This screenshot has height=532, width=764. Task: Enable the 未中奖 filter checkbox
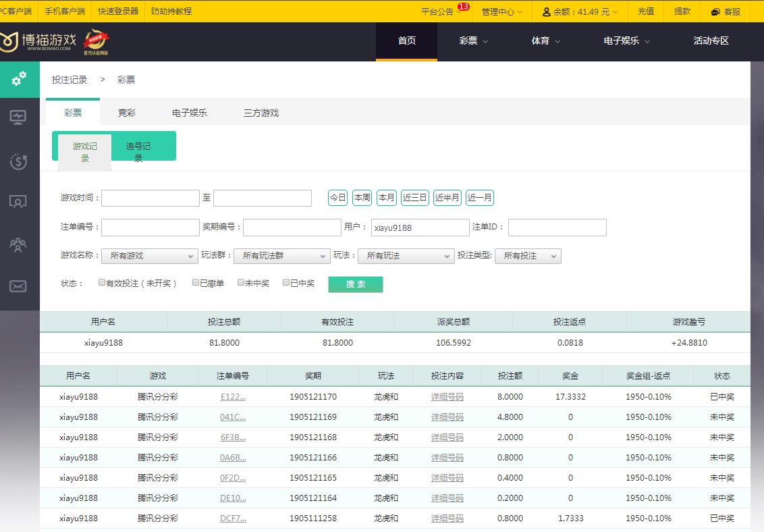(240, 282)
